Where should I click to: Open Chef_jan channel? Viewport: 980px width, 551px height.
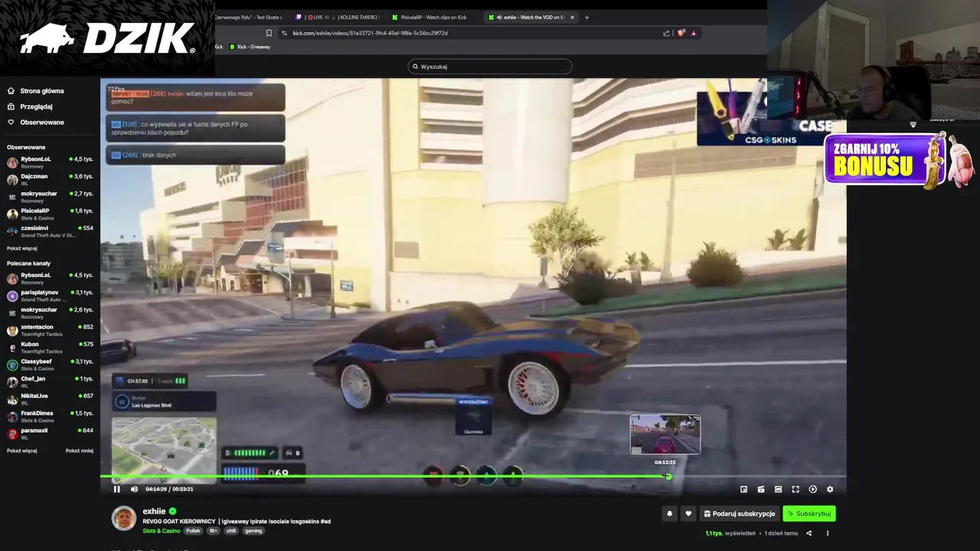50,382
